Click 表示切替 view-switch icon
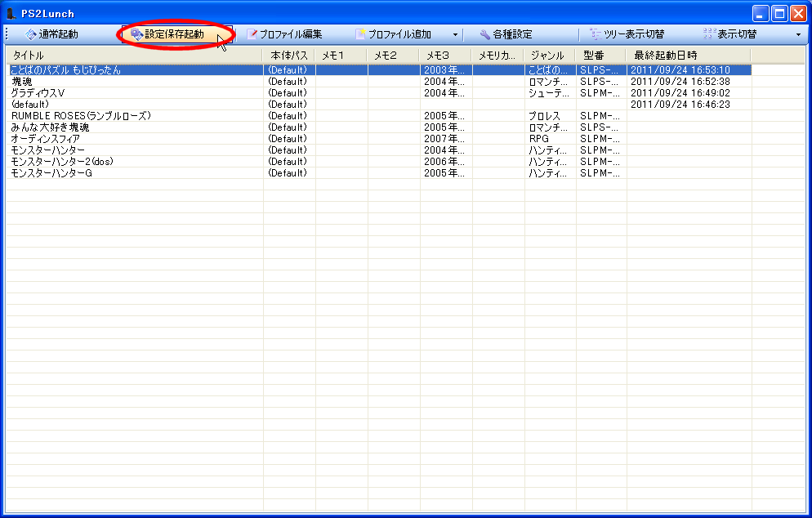Image resolution: width=812 pixels, height=518 pixels. (x=708, y=34)
